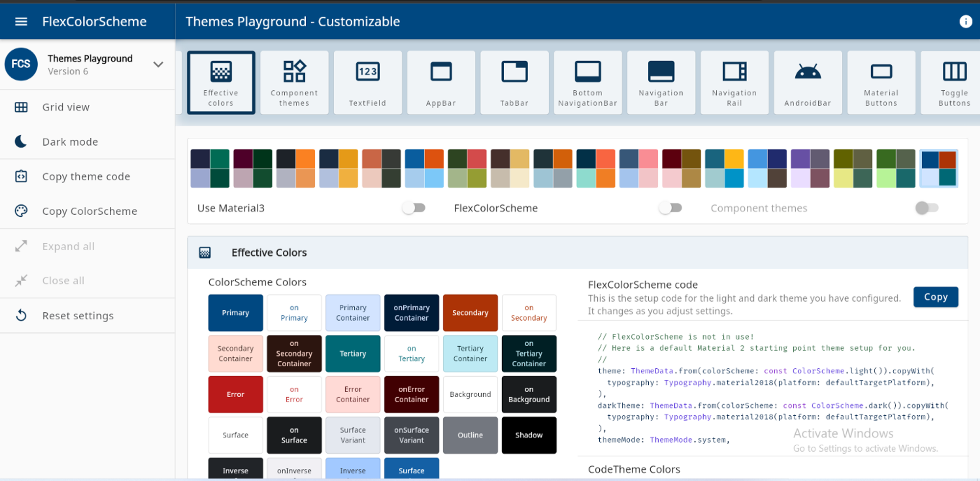This screenshot has height=481, width=980.
Task: Click the Tertiary Container color box
Action: (470, 354)
